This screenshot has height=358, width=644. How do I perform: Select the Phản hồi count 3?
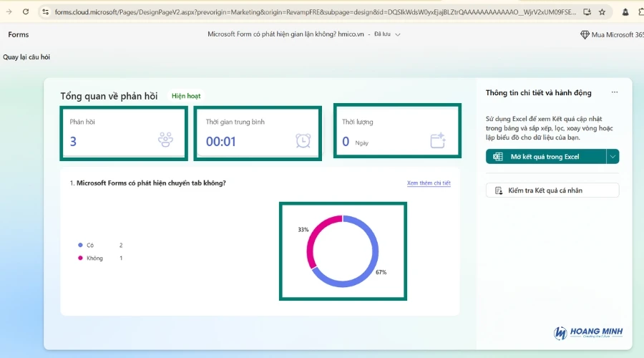pyautogui.click(x=73, y=141)
